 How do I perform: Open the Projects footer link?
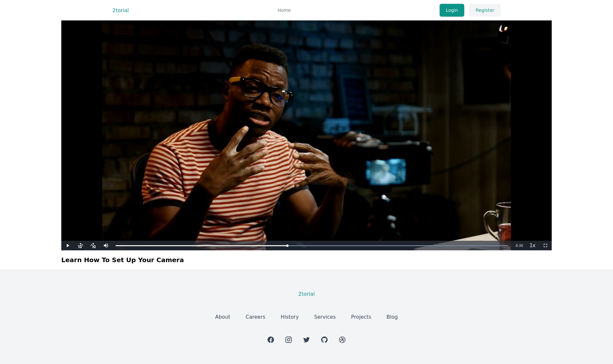361,317
